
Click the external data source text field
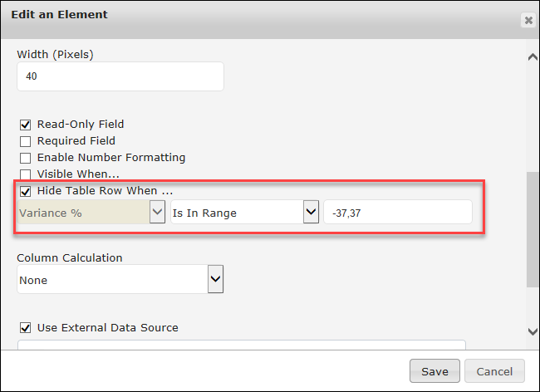pyautogui.click(x=241, y=346)
